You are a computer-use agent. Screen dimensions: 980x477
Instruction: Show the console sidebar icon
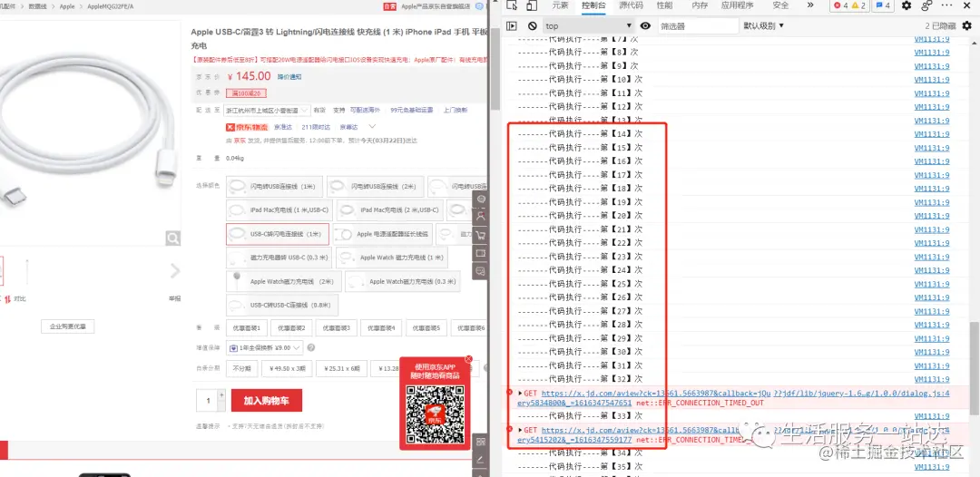click(512, 25)
